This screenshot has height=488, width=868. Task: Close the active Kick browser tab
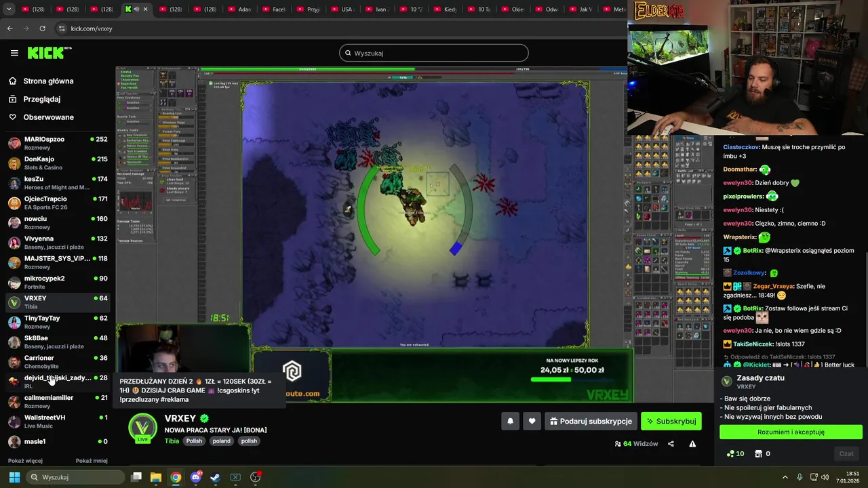145,9
